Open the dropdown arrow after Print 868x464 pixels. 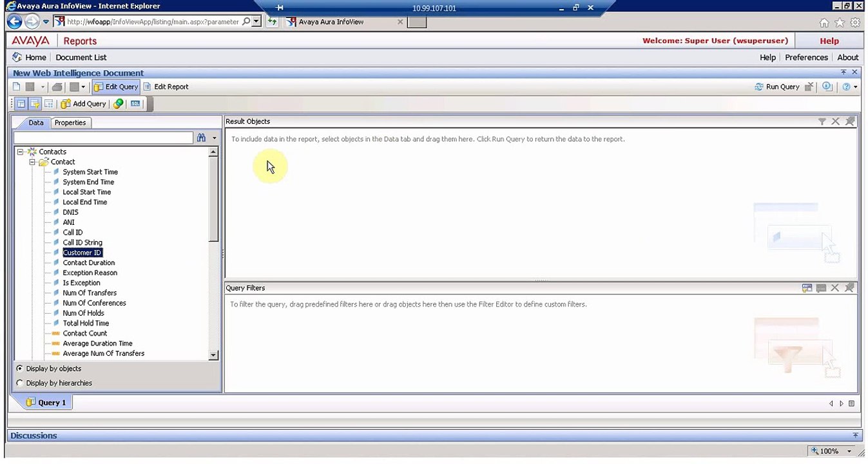click(83, 87)
